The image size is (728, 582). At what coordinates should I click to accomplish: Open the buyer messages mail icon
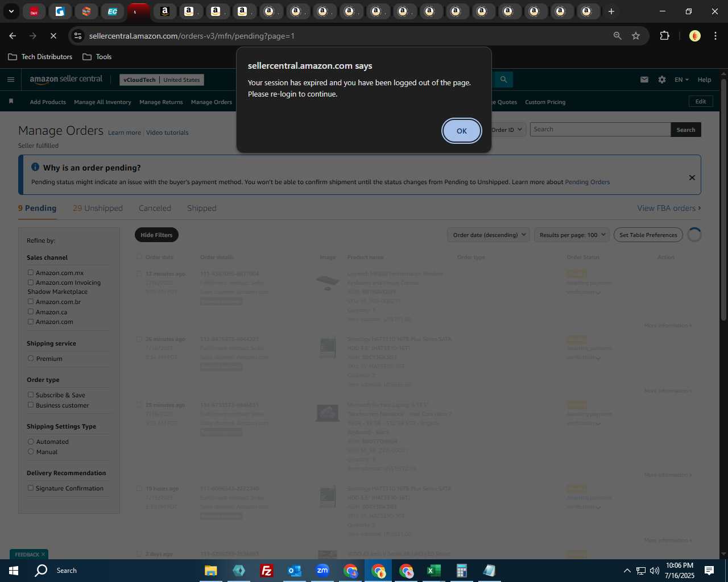644,80
